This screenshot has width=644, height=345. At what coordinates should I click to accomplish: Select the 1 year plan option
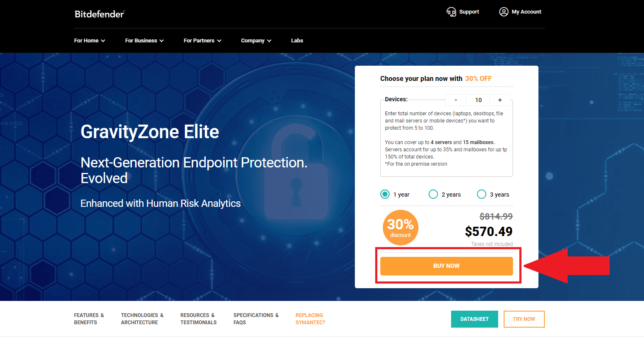point(385,194)
